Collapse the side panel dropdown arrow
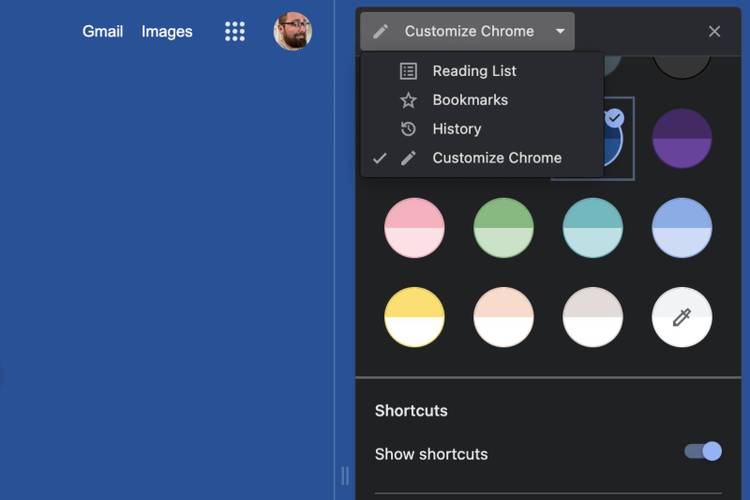Screen dimensions: 750x500 tap(560, 31)
